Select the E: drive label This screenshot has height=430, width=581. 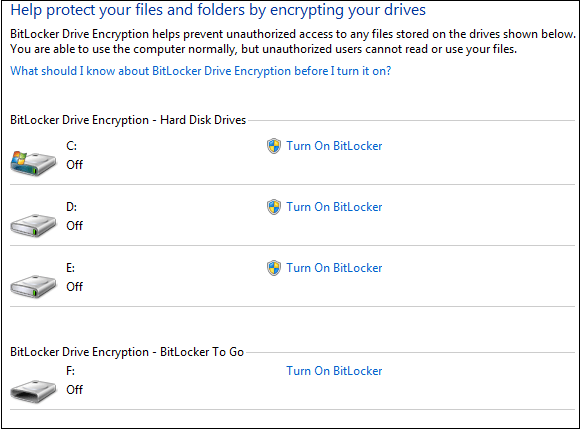pyautogui.click(x=71, y=268)
